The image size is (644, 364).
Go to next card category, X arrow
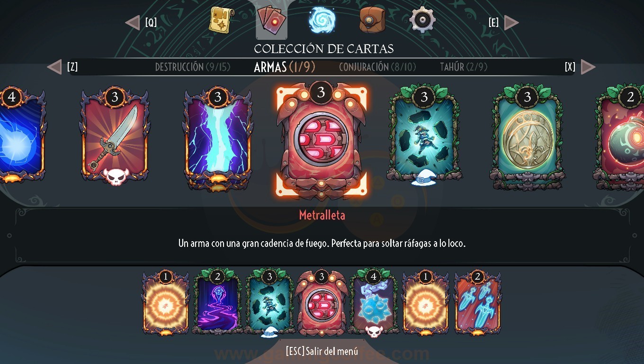(x=588, y=67)
